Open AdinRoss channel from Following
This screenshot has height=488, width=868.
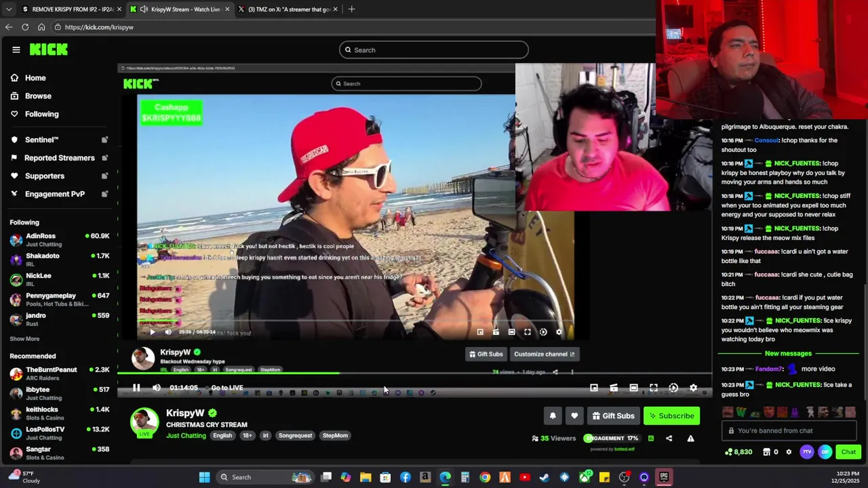(x=59, y=240)
